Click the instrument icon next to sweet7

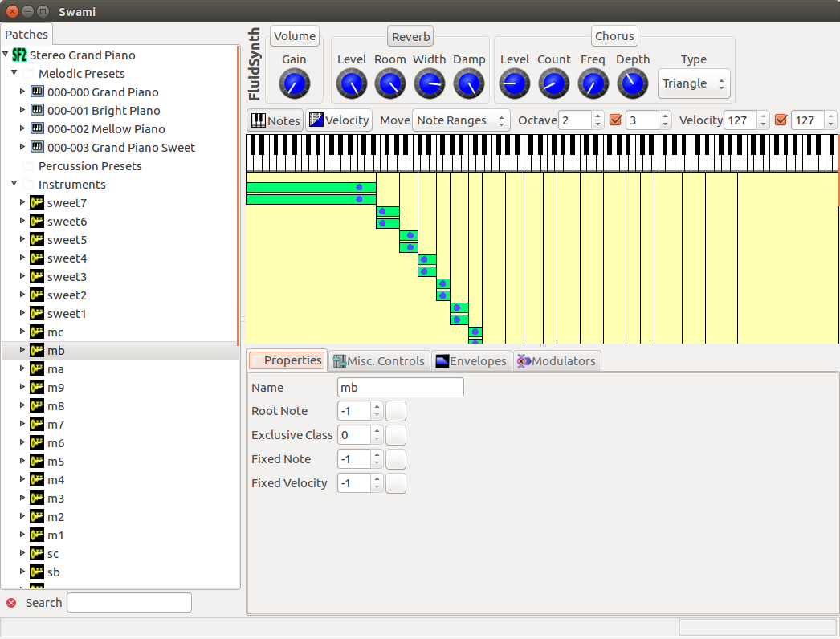[x=37, y=203]
